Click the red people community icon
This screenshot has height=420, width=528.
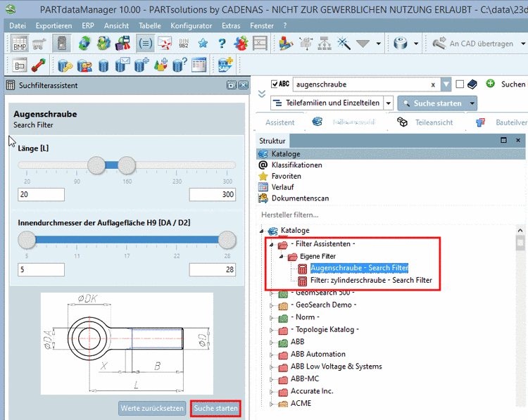241,44
